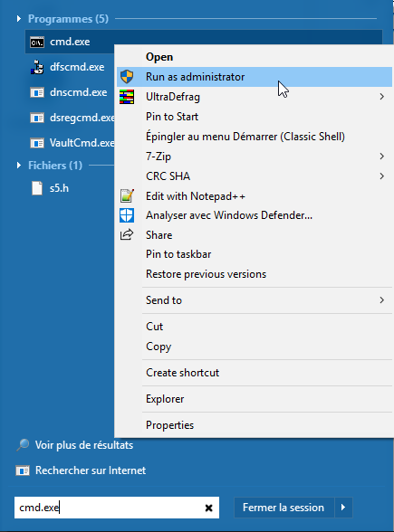394x532 pixels.
Task: Expand the 7-Zip submenu arrow
Action: click(382, 156)
